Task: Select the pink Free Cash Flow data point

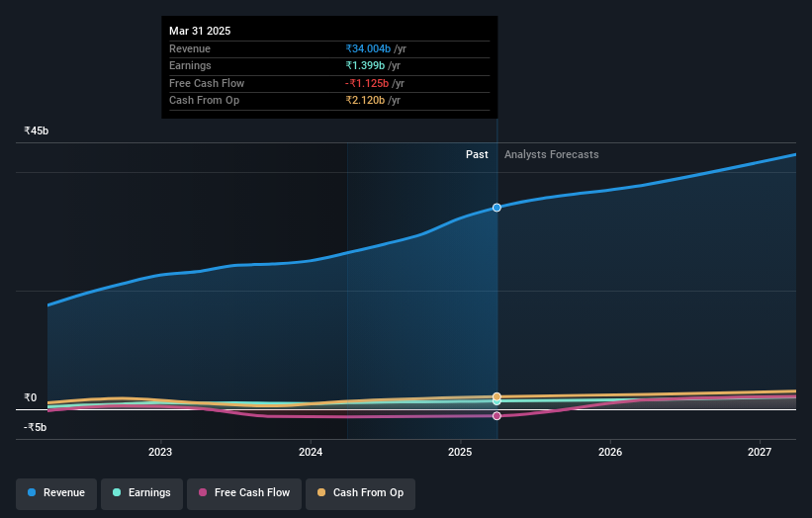Action: (x=496, y=416)
